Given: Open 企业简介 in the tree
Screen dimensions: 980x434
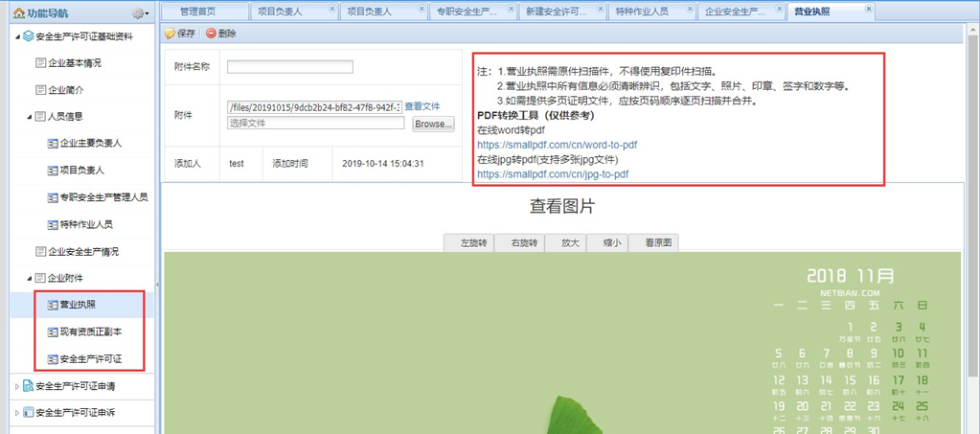Looking at the screenshot, I should 66,90.
